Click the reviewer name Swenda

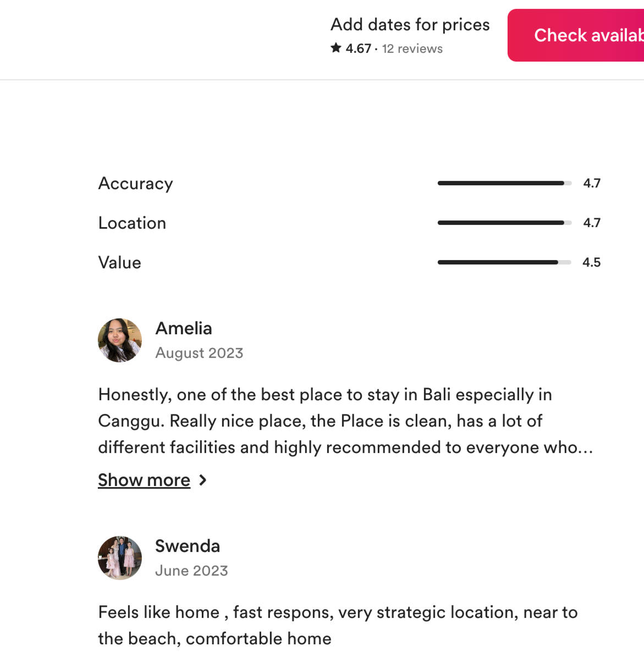click(x=188, y=546)
